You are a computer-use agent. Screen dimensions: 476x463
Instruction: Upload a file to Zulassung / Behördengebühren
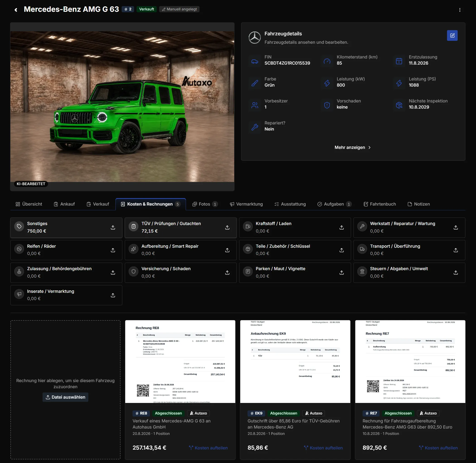pos(113,273)
